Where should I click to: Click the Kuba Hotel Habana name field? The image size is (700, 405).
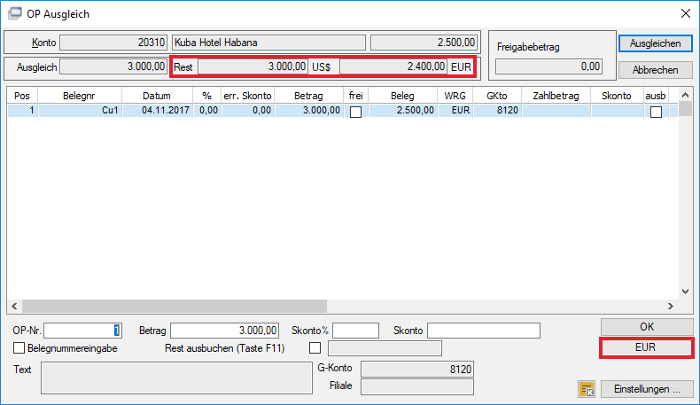[269, 43]
